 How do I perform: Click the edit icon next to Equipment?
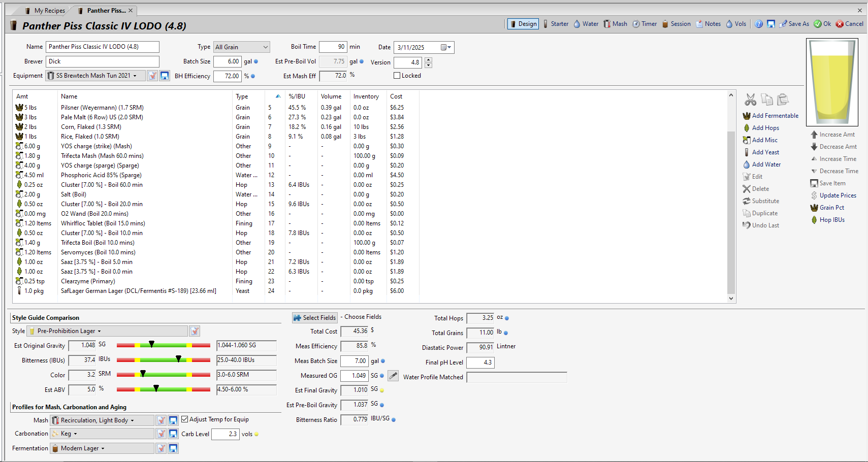(x=152, y=76)
